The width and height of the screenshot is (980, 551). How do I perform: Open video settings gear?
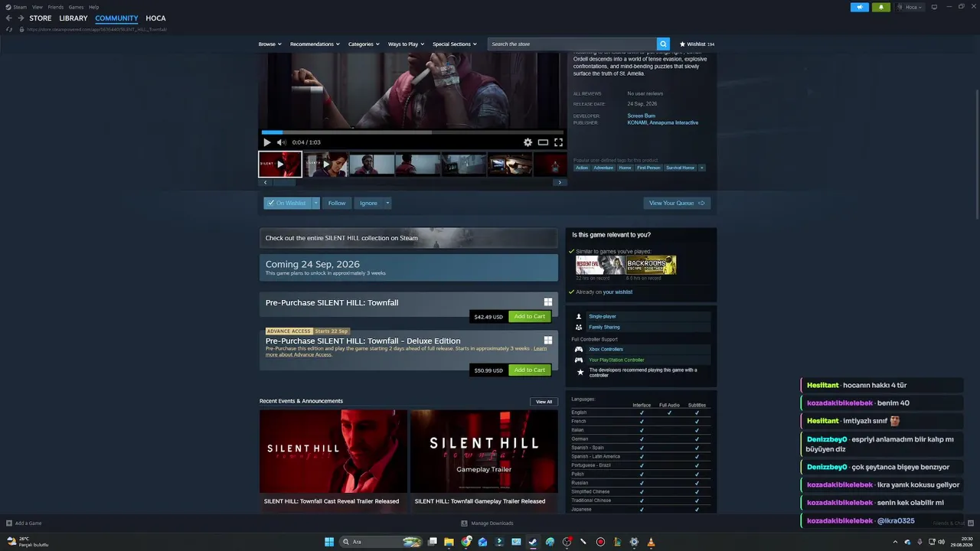pos(528,142)
